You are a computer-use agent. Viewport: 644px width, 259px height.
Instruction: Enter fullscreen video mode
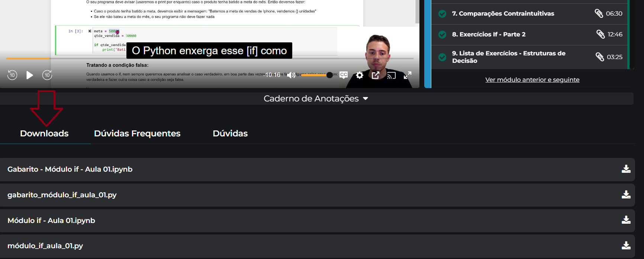[408, 75]
